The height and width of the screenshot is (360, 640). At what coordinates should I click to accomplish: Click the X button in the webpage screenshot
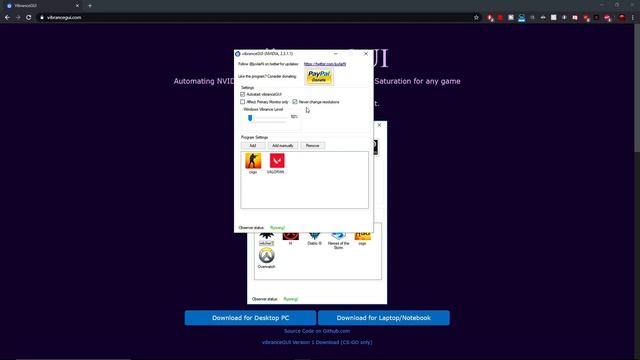pyautogui.click(x=379, y=125)
